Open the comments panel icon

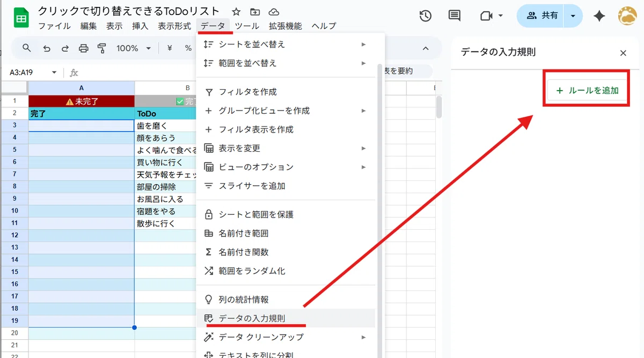[x=454, y=16]
